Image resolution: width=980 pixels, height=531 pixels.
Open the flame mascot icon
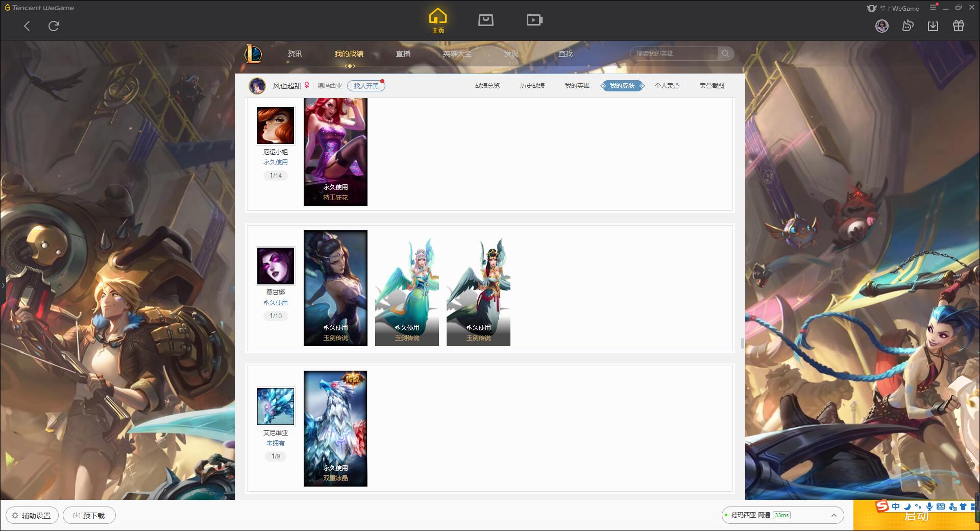coord(908,26)
